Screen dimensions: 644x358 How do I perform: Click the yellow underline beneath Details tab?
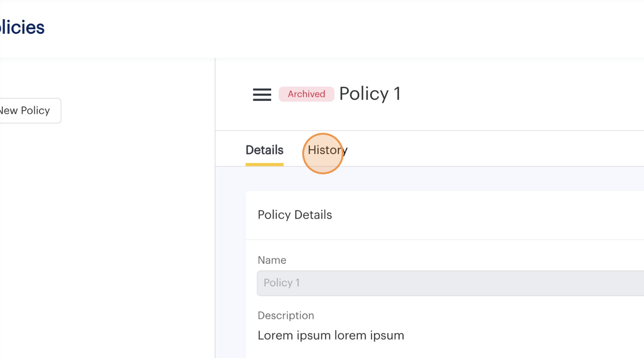(264, 164)
